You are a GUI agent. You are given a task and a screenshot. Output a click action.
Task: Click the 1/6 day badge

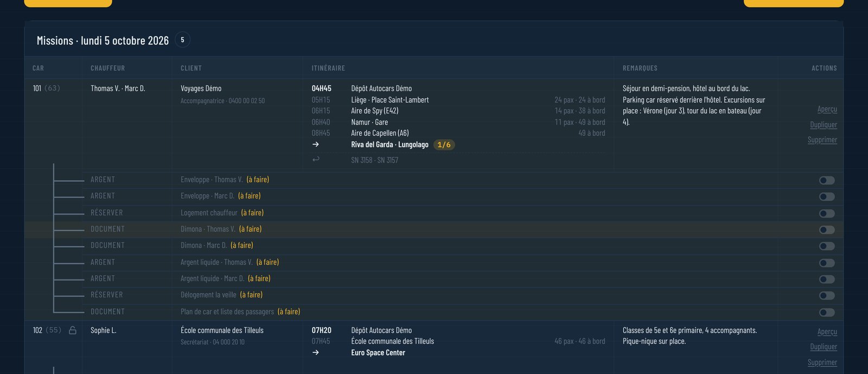click(444, 144)
